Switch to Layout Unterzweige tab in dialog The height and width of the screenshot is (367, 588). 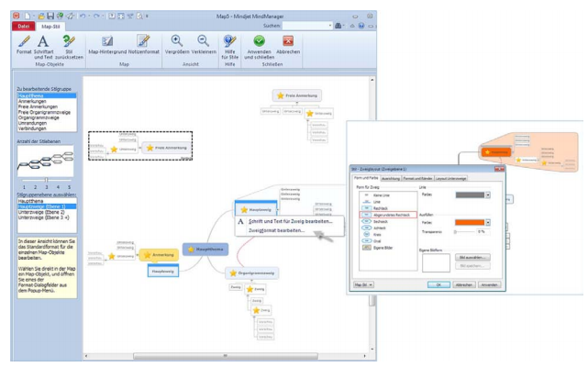pyautogui.click(x=450, y=178)
